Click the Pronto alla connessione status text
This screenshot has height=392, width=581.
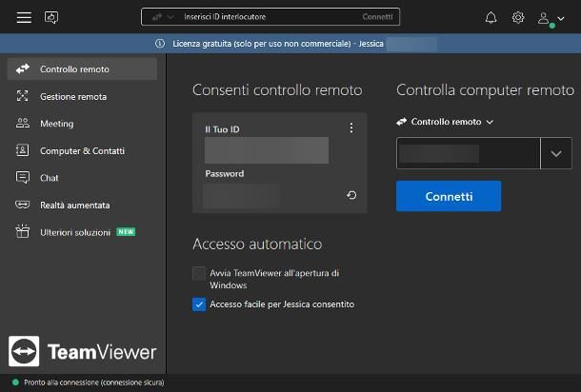[x=94, y=382]
